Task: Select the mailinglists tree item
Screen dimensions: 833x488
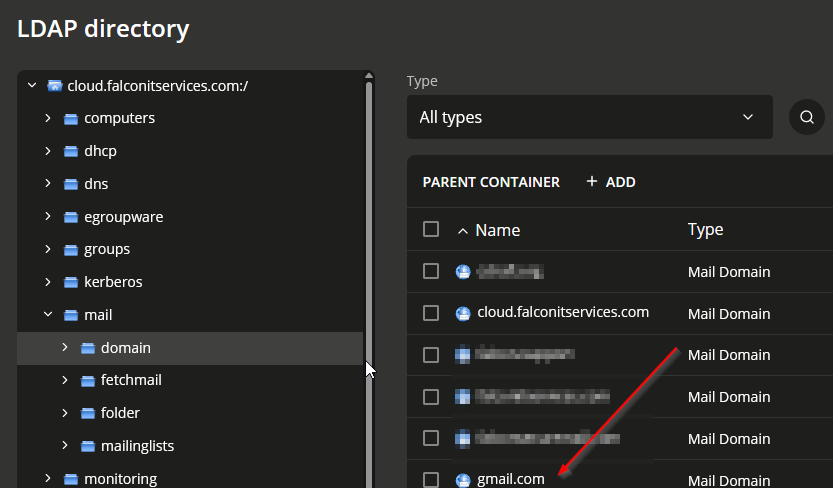Action: point(138,446)
